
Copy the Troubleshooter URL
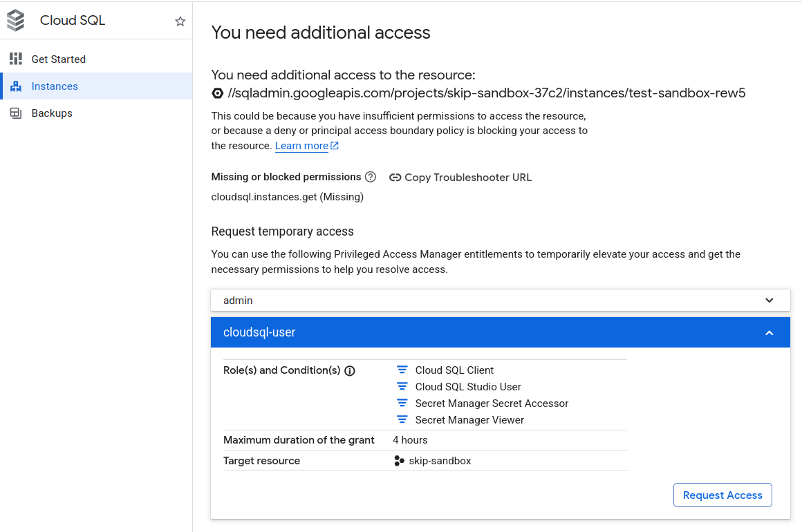[x=460, y=178]
